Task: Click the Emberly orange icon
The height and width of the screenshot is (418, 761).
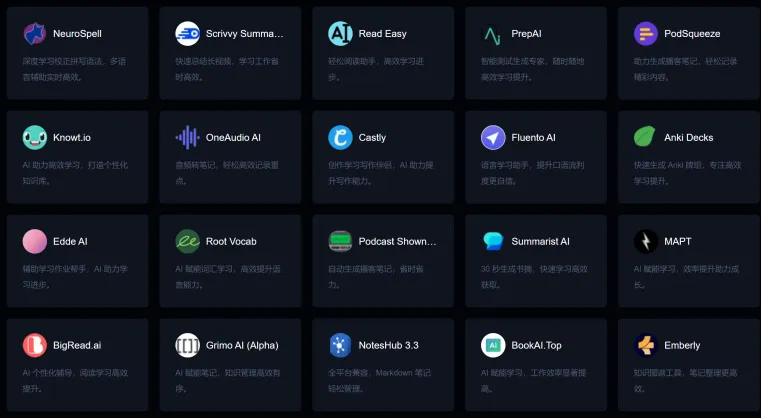Action: click(646, 345)
